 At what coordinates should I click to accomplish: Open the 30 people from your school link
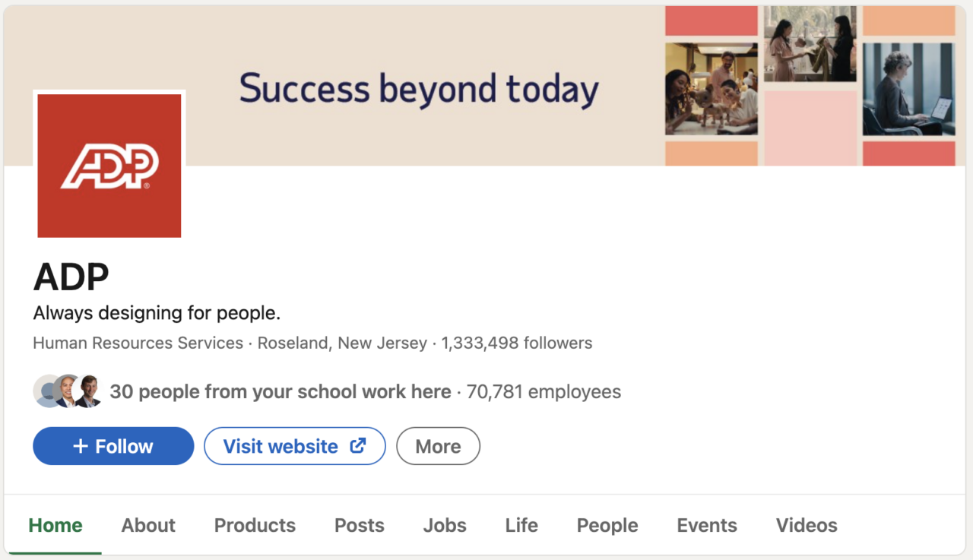point(280,391)
